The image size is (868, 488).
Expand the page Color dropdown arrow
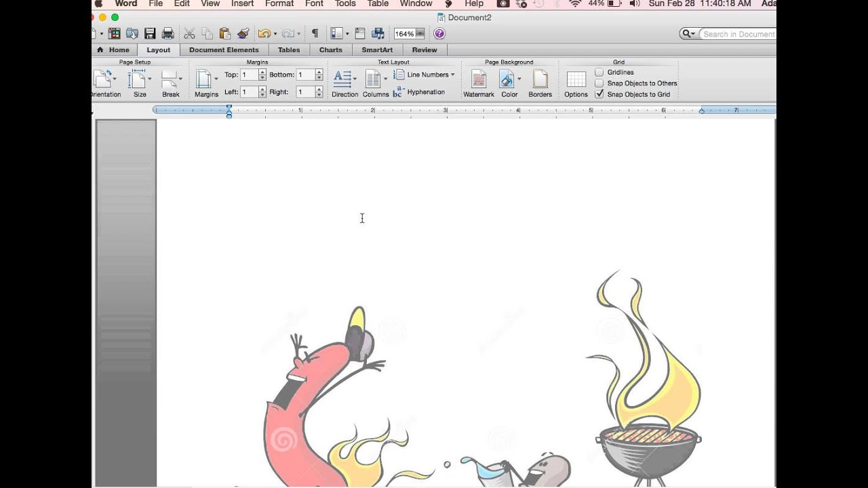pyautogui.click(x=519, y=79)
